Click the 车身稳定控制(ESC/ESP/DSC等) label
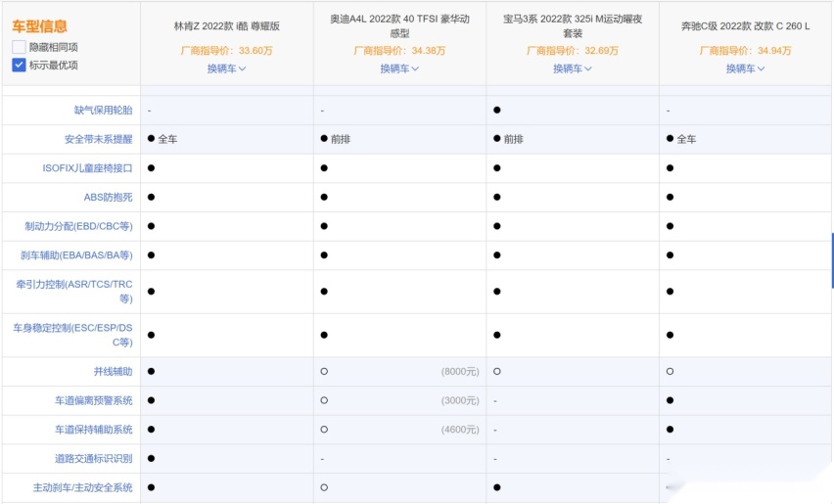The height and width of the screenshot is (504, 834). 72,335
